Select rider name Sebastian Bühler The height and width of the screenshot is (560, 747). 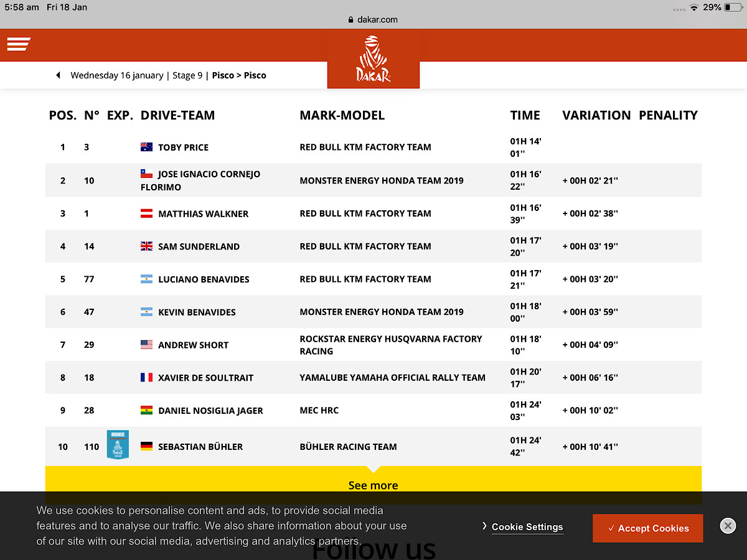tap(200, 447)
